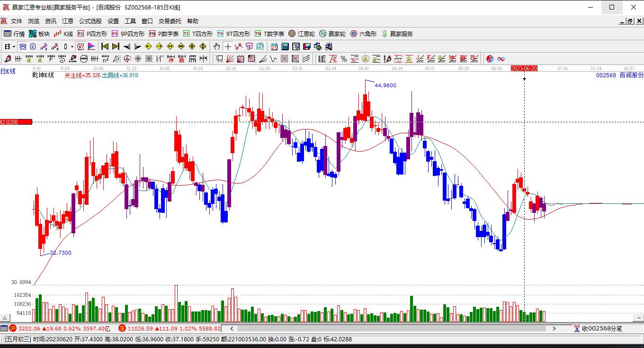Viewport: 644px width, 348px height.
Task: Click the 乾坤K线 indicator label
Action: pyautogui.click(x=43, y=75)
